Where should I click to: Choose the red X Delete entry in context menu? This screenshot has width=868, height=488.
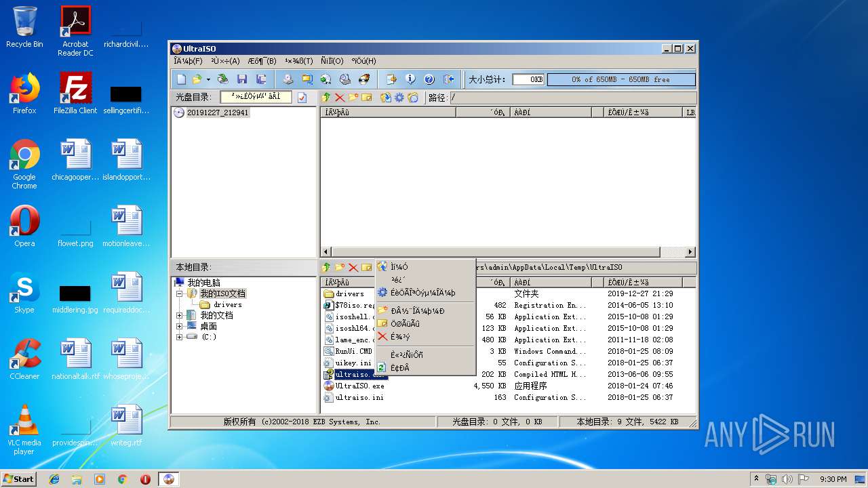425,337
